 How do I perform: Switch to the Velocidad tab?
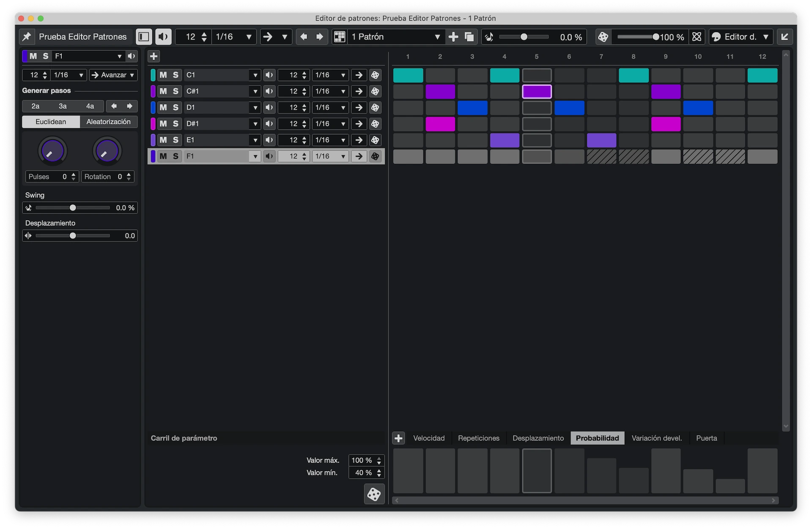429,438
